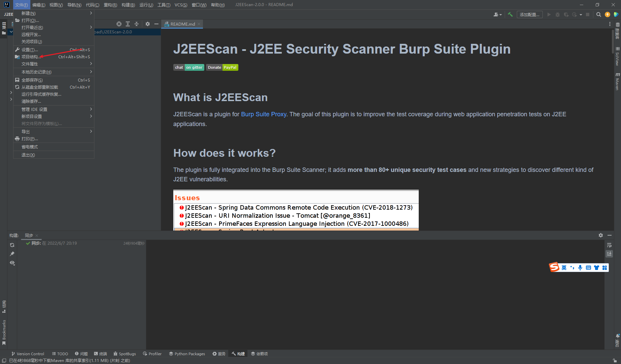
Task: Expand 文件属性 submenu
Action: click(x=54, y=64)
